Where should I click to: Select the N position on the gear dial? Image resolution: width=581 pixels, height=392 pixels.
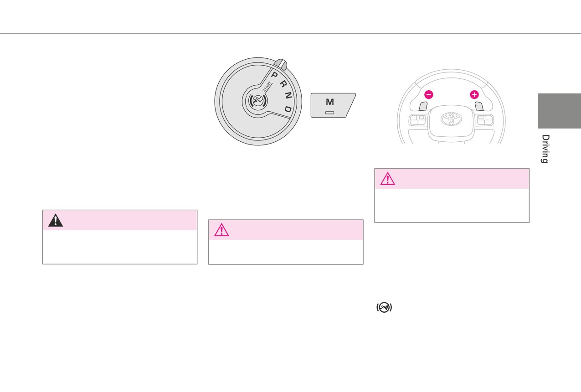click(x=288, y=96)
